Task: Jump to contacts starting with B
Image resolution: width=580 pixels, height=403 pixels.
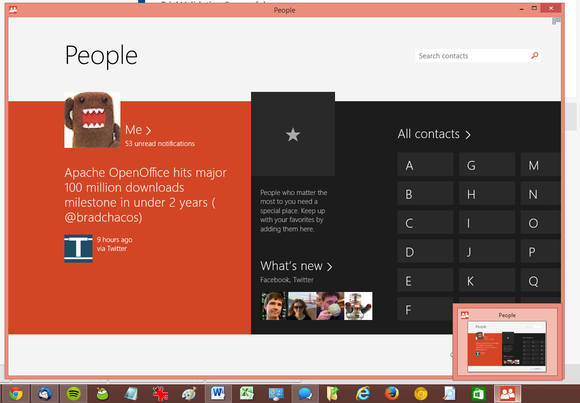Action: pos(425,194)
